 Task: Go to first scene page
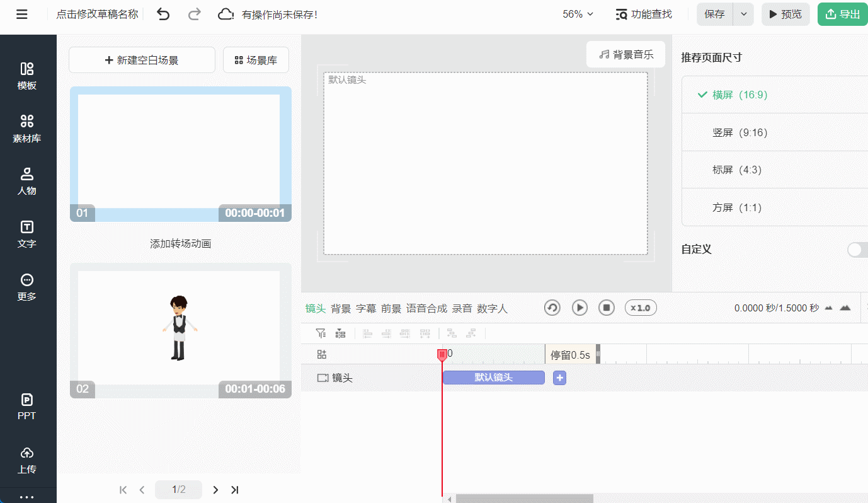point(123,490)
